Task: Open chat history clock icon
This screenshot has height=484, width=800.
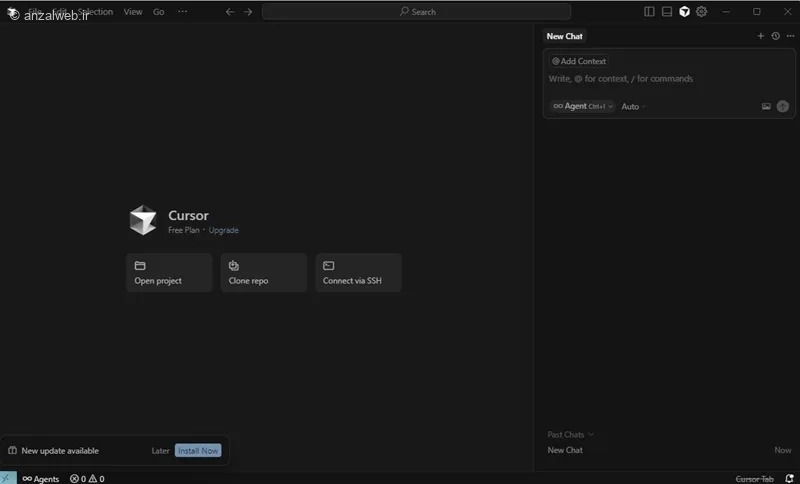Action: point(775,36)
